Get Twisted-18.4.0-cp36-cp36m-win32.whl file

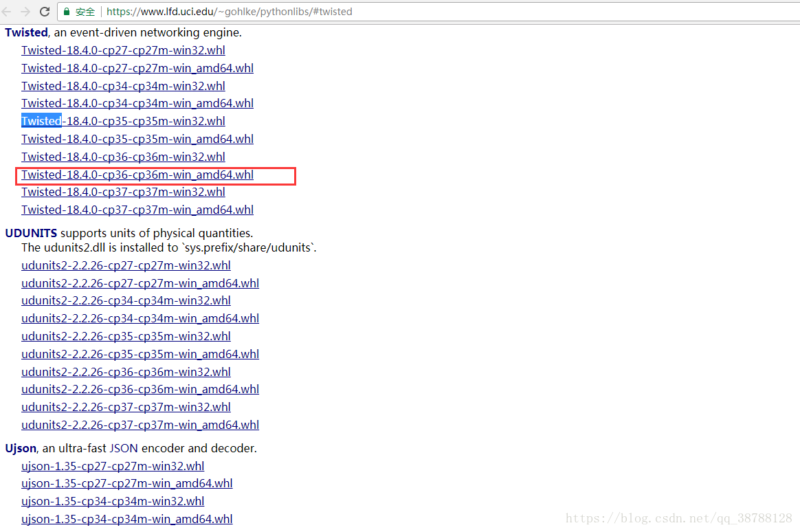tap(123, 157)
